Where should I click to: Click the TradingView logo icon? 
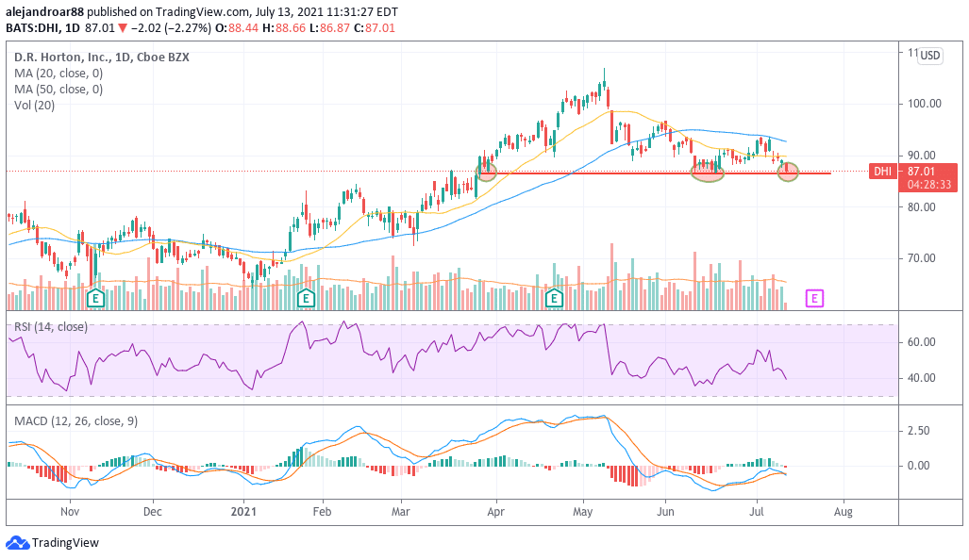point(17,543)
